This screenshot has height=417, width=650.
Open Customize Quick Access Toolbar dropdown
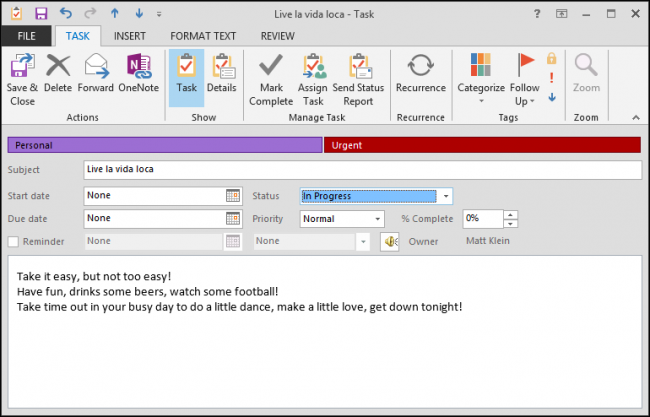coord(159,14)
